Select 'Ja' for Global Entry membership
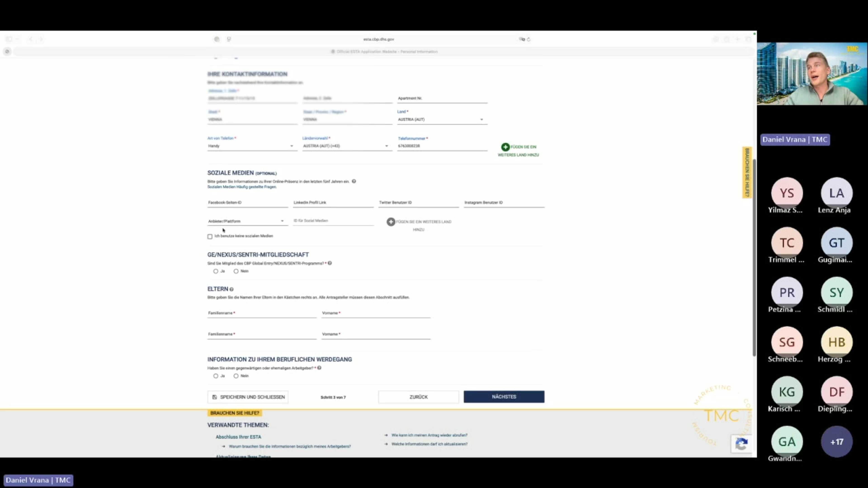This screenshot has width=868, height=488. click(x=216, y=271)
